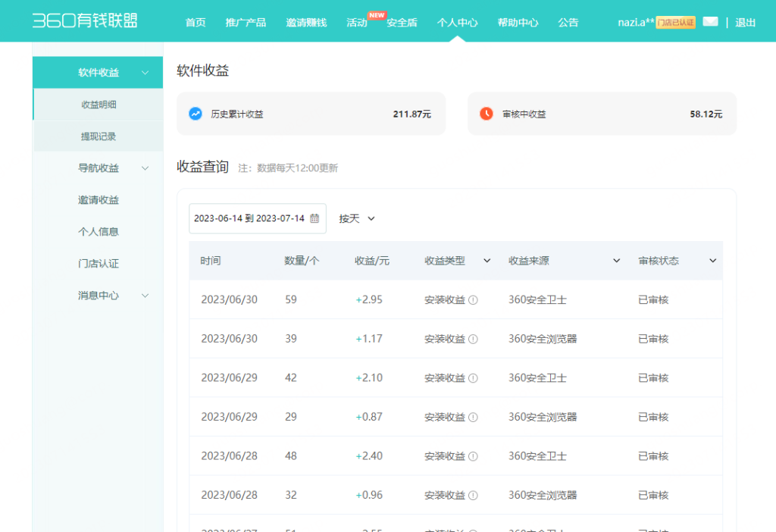The height and width of the screenshot is (532, 776).
Task: Click info icon on 06/29 360安全浏览器 row
Action: pos(473,417)
